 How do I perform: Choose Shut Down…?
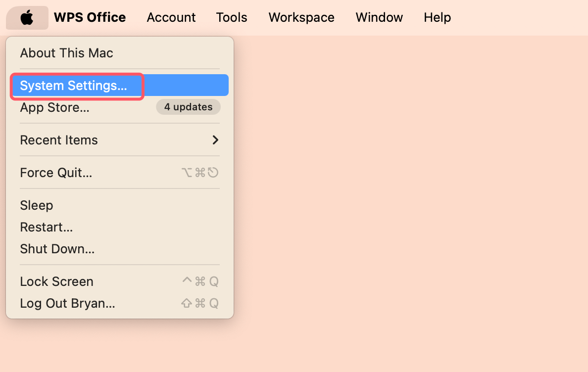tap(120, 249)
